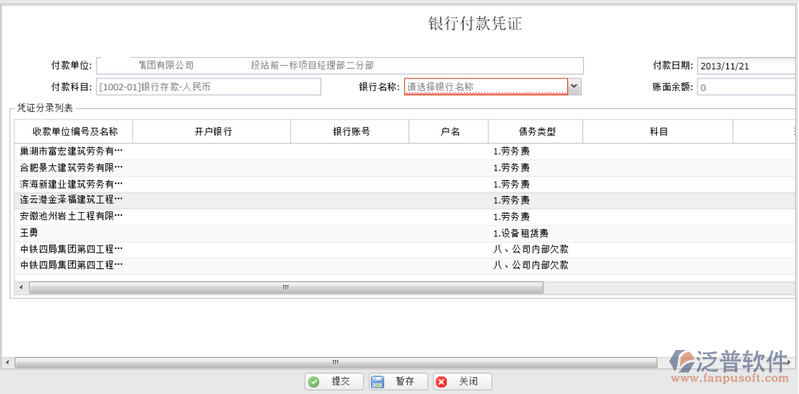Click the green checkmark submit icon
The image size is (799, 394).
pos(314,382)
